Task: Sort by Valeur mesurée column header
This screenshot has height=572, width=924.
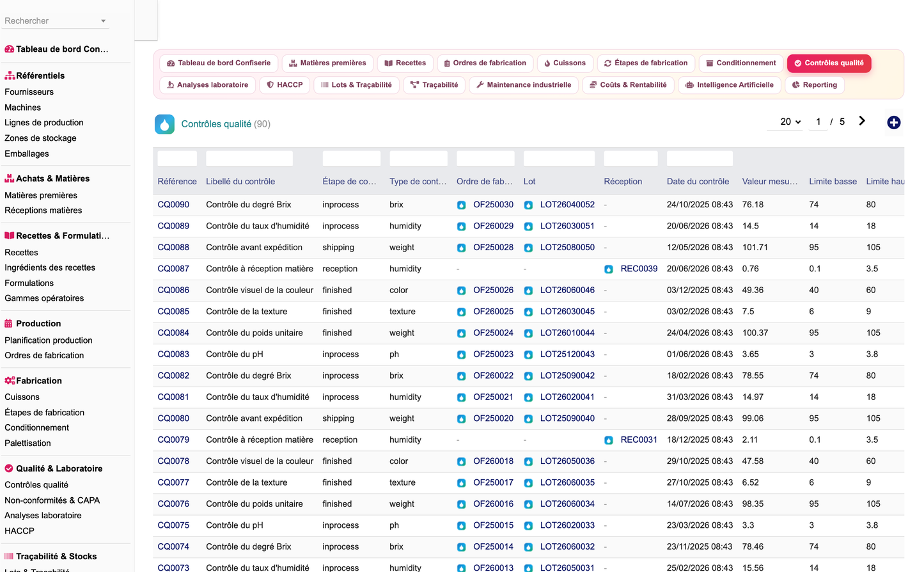Action: (x=769, y=182)
